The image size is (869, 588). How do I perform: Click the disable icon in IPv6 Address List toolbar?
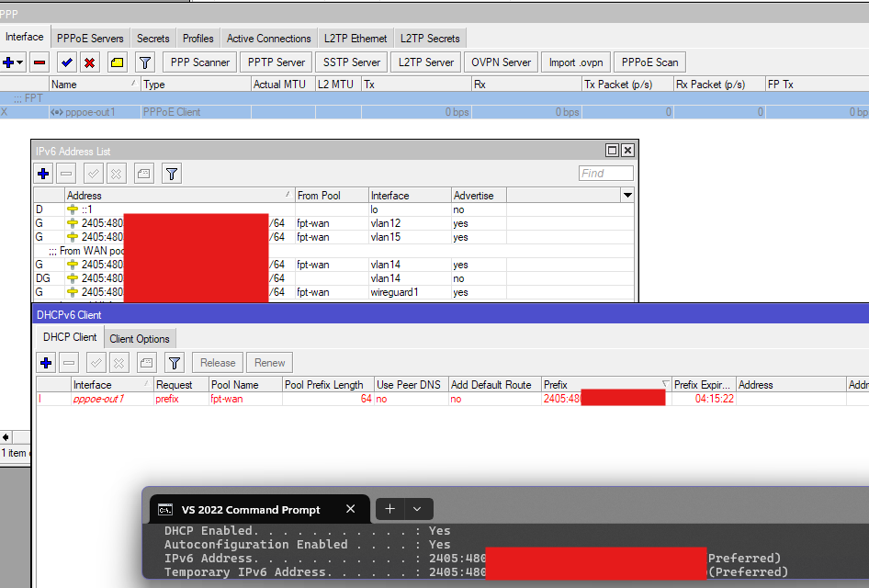tap(118, 173)
